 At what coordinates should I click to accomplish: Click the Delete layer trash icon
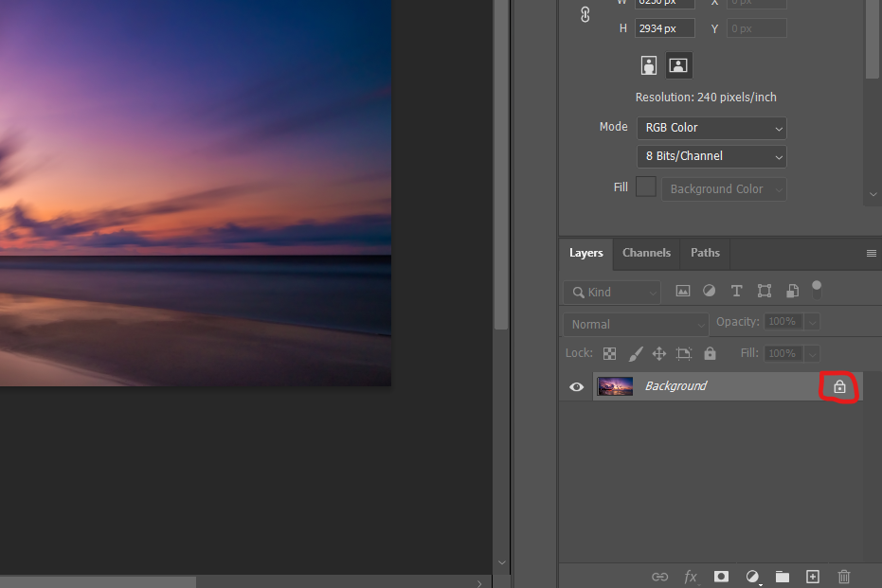pos(843,576)
